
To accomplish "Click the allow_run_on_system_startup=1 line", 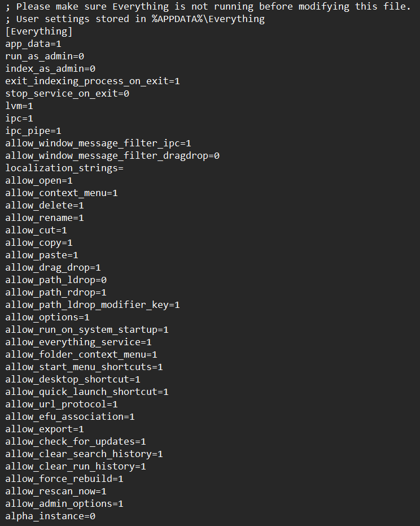I will click(x=87, y=329).
